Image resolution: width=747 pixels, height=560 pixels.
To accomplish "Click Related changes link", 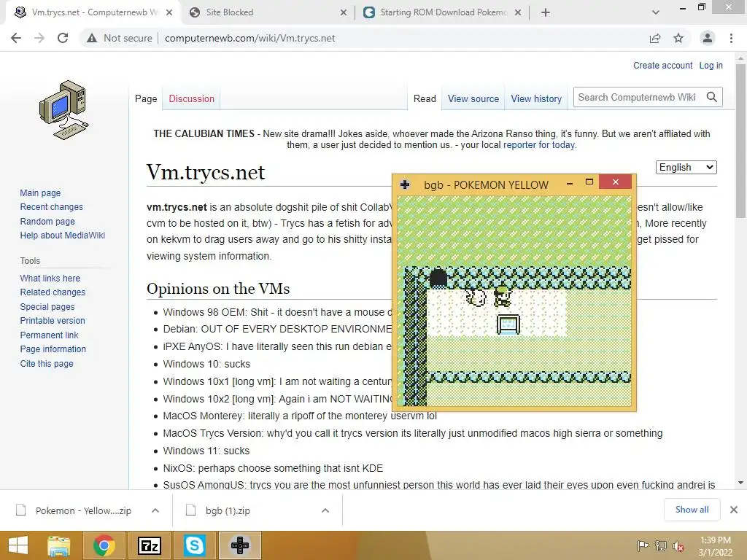I will click(x=53, y=292).
